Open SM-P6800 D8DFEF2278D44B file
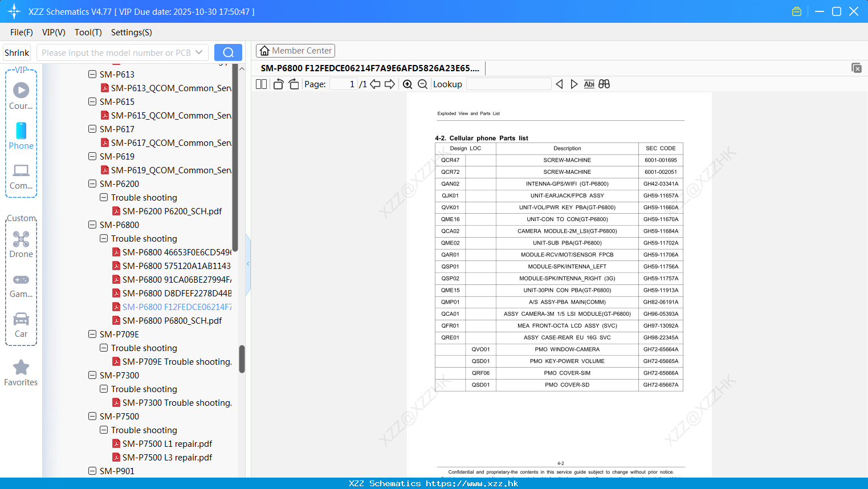The image size is (868, 489). point(172,293)
